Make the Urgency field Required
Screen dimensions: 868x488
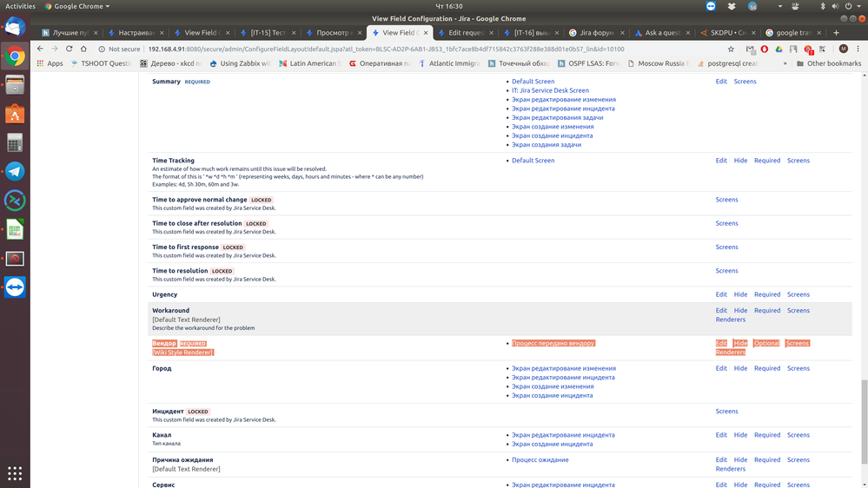point(766,294)
